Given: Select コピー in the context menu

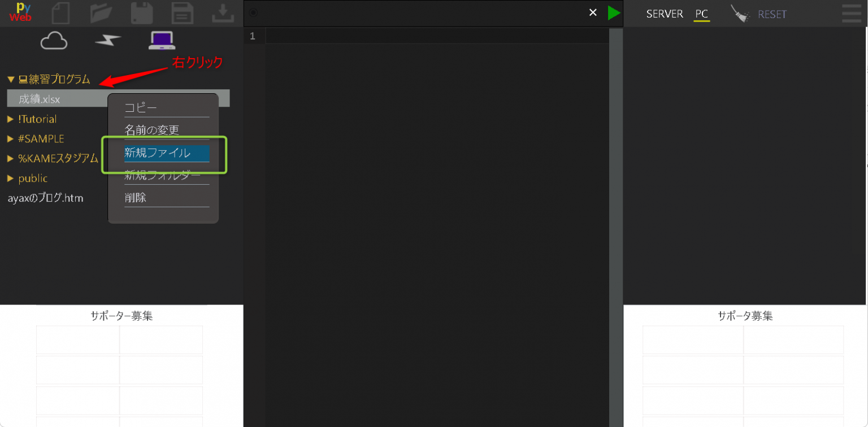Looking at the screenshot, I should point(167,108).
